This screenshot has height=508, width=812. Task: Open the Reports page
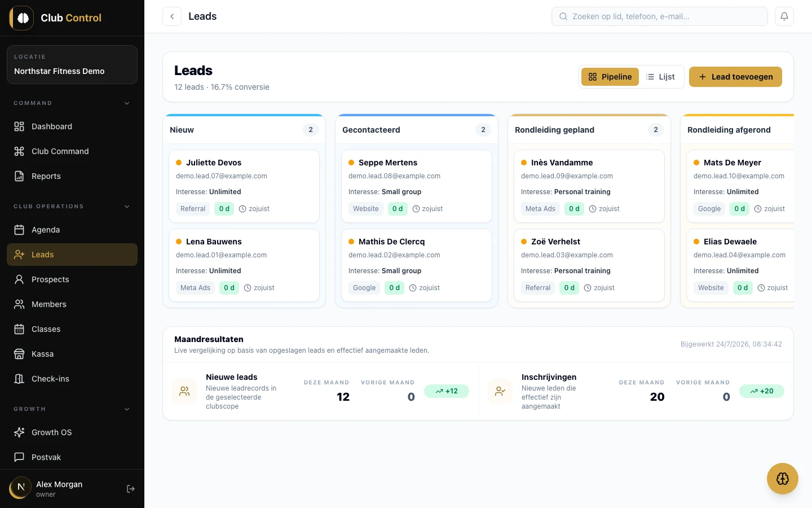point(72,176)
